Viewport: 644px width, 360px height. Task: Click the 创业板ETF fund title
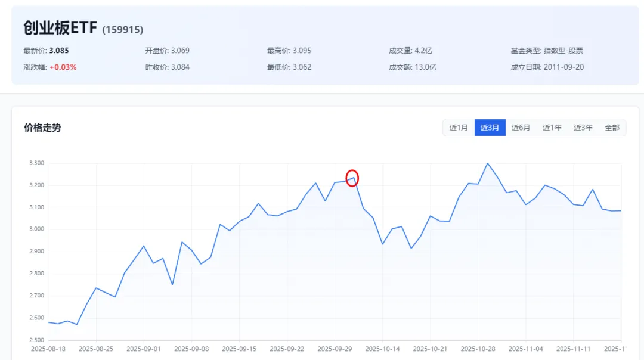coord(60,28)
